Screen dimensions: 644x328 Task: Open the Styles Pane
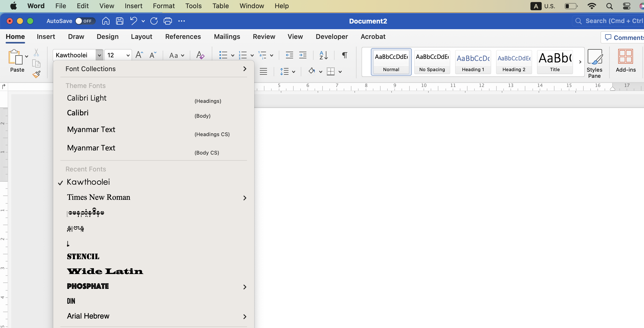point(595,64)
